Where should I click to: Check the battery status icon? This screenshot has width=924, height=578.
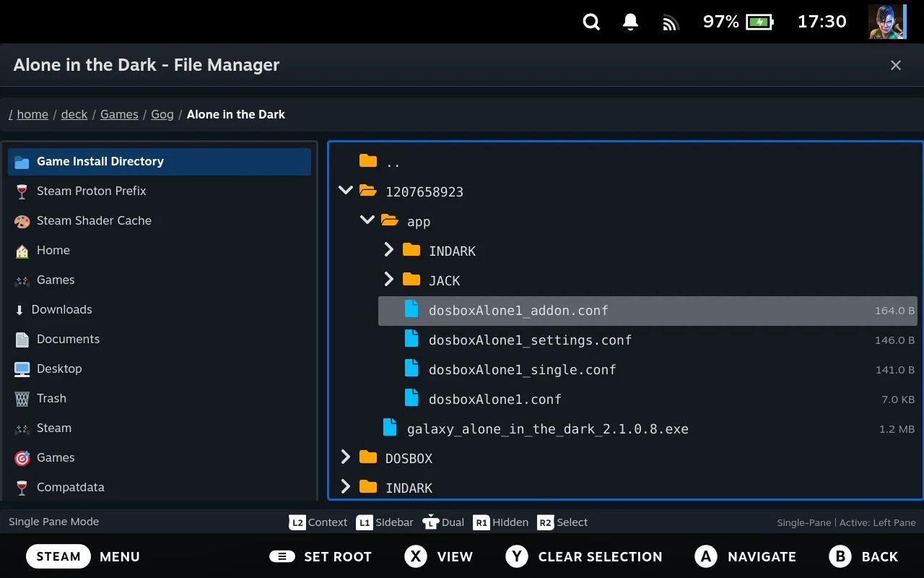(x=759, y=22)
